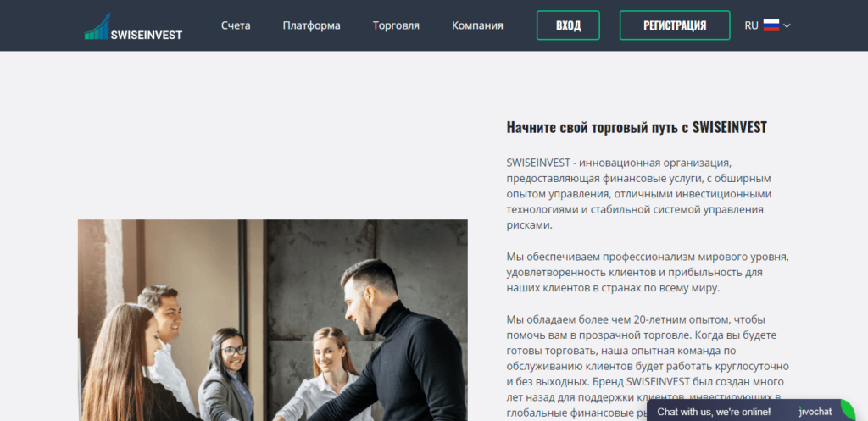Click the paragraph starting with инновационная организация
The height and width of the screenshot is (421, 868).
point(639,194)
